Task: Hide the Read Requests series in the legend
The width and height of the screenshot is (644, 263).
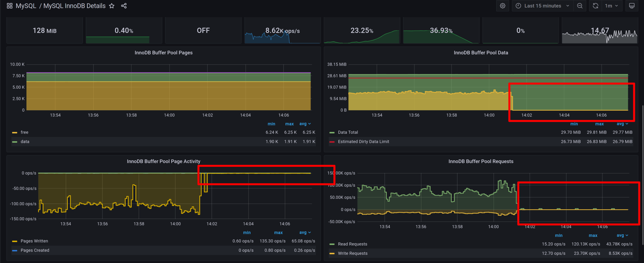Action: (x=352, y=244)
